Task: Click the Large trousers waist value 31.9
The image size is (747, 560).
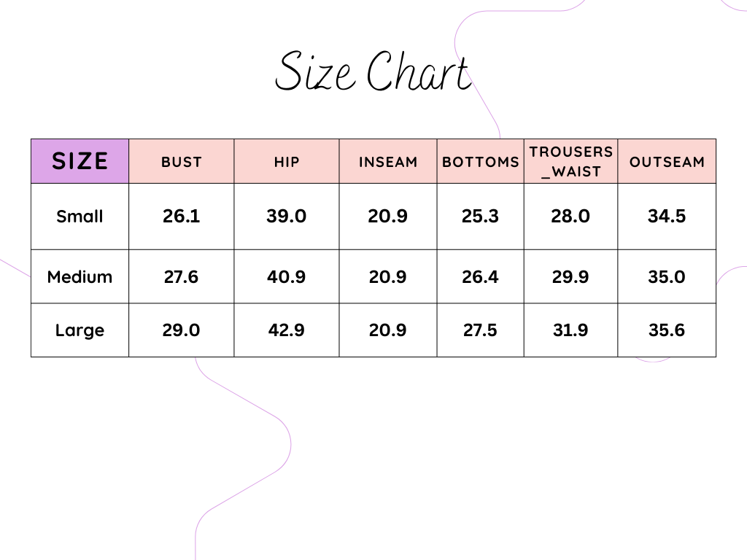Action: click(570, 330)
